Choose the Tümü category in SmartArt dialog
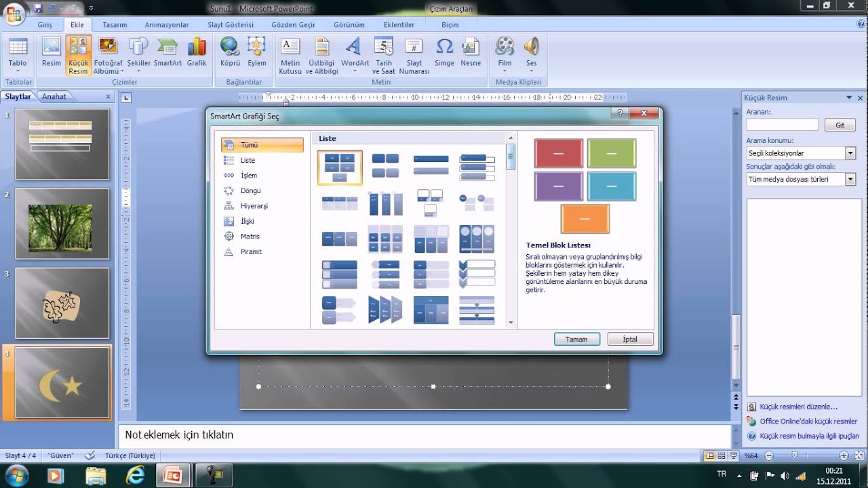Screen dimensions: 868x488 (262, 145)
